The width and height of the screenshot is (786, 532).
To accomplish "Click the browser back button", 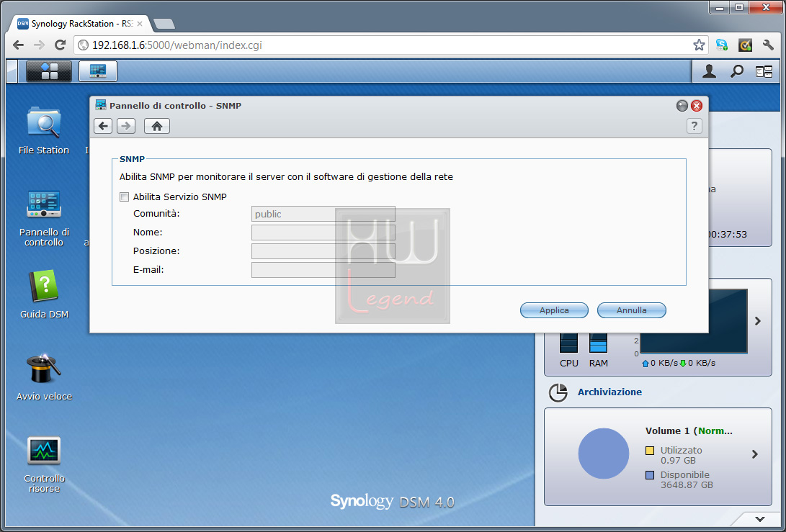I will coord(19,45).
